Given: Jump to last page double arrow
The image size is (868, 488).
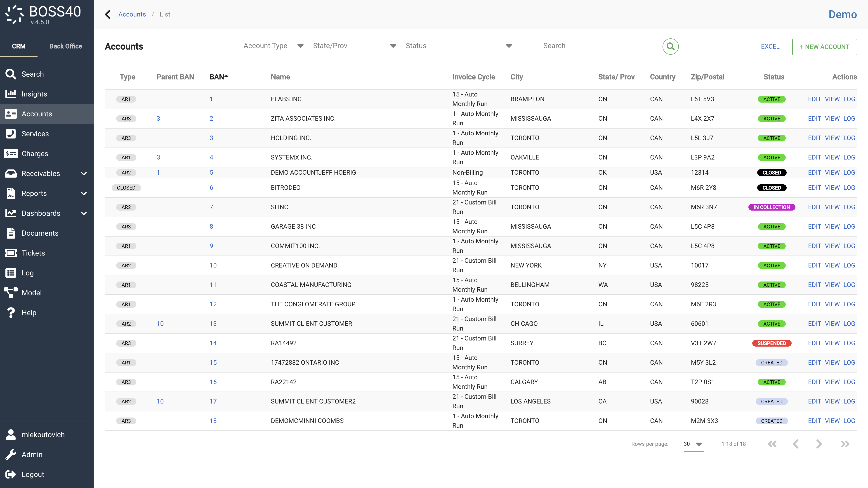Looking at the screenshot, I should tap(845, 444).
